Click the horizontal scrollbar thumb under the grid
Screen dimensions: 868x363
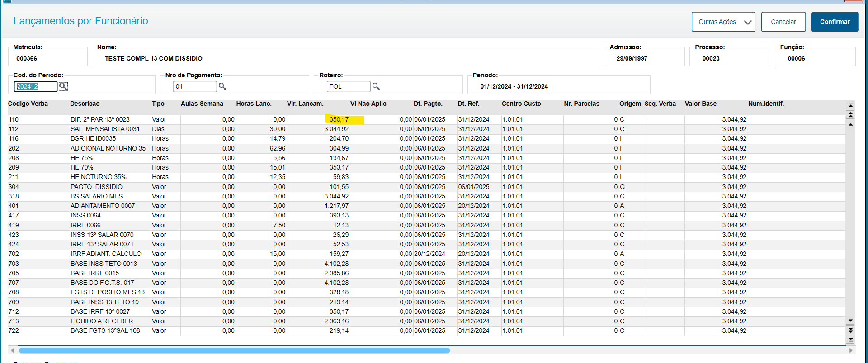pos(234,350)
